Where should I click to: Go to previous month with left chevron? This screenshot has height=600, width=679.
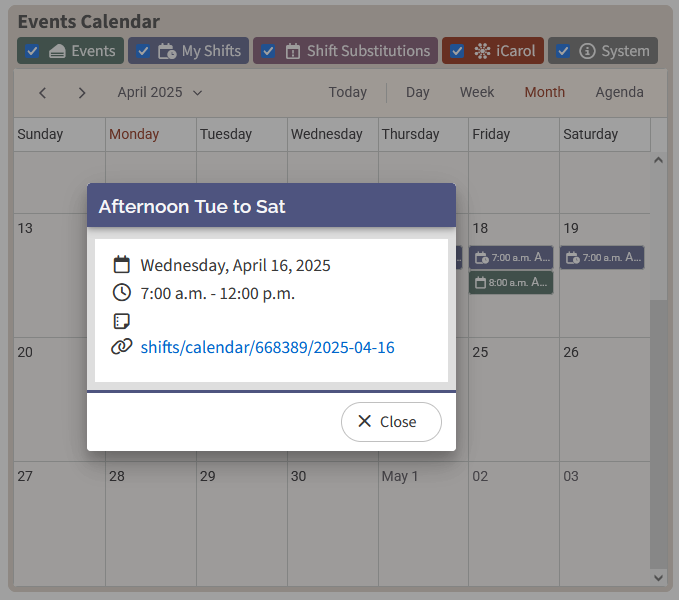click(42, 92)
